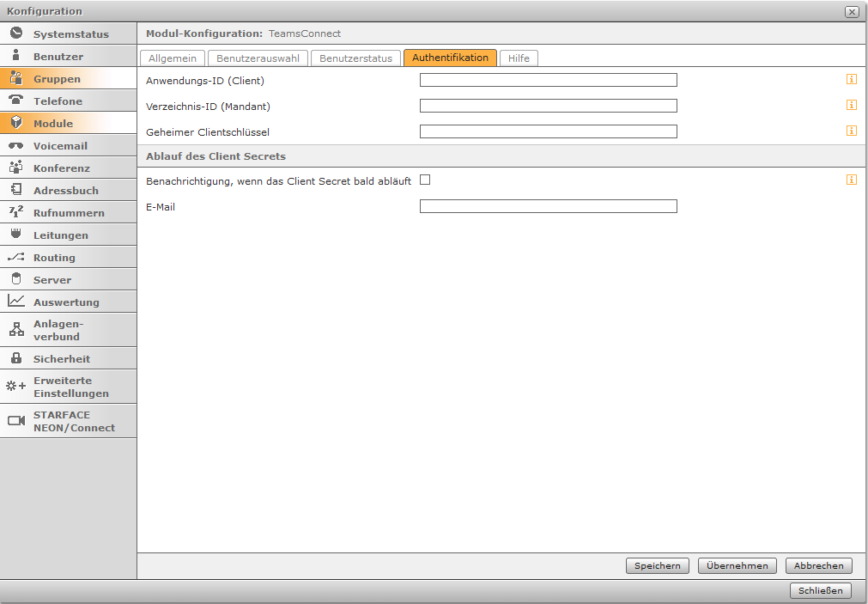Viewport: 868px width, 604px height.
Task: Click into the E-Mail input field
Action: tap(548, 206)
